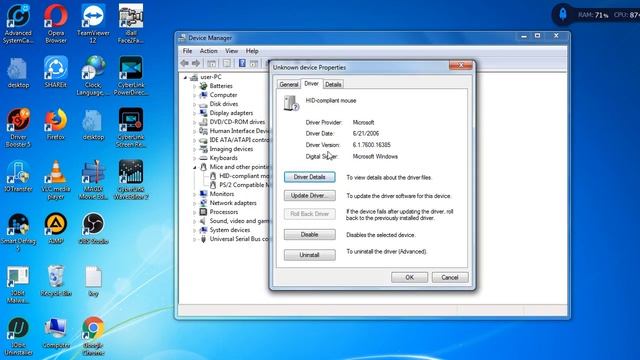Expand DVD/CD-ROM drives node
The height and width of the screenshot is (360, 640).
pyautogui.click(x=195, y=122)
